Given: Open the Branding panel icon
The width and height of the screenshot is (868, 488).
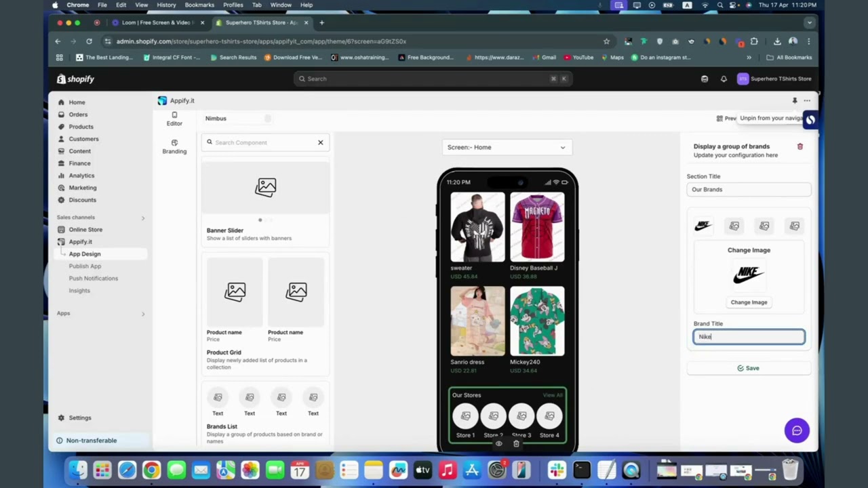Looking at the screenshot, I should [x=174, y=146].
